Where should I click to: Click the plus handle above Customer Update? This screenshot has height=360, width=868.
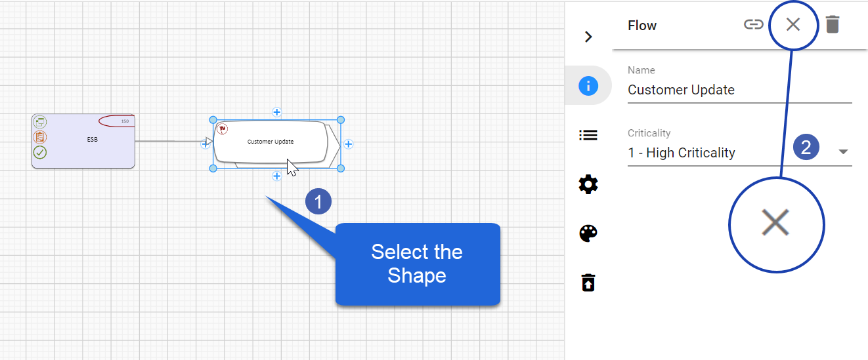coord(277,112)
